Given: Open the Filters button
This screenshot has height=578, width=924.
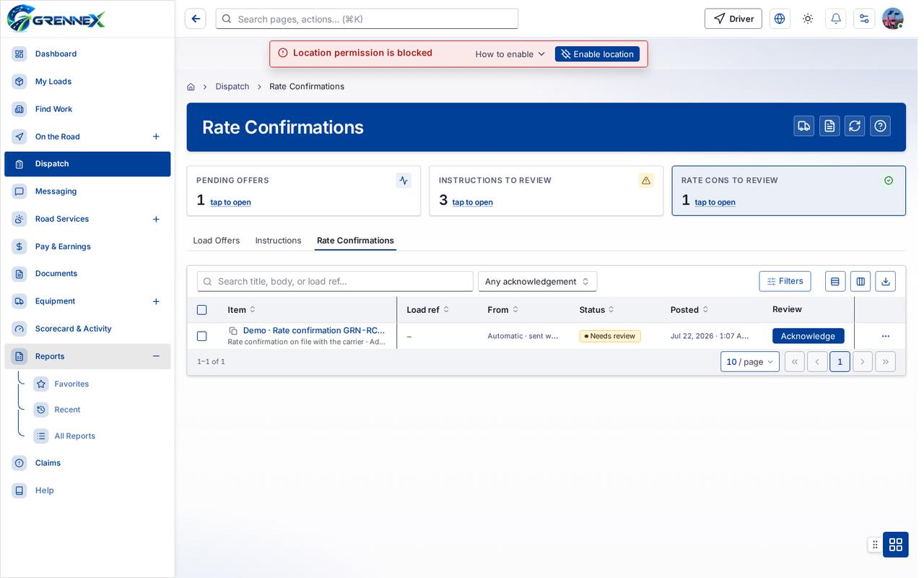Looking at the screenshot, I should 785,281.
